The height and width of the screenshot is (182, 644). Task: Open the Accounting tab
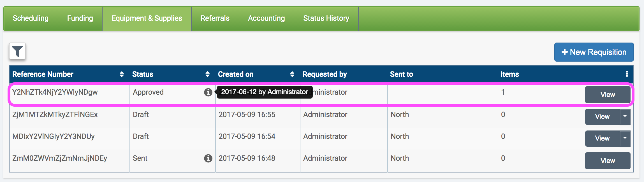(267, 18)
